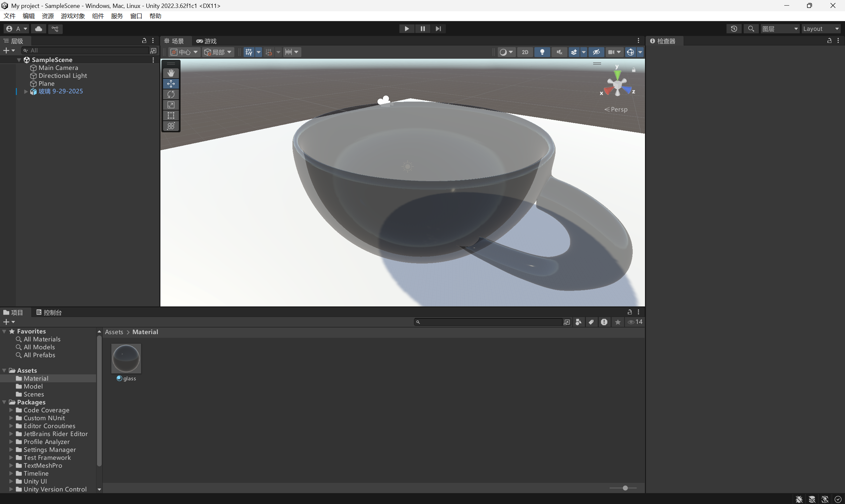
Task: Toggle scene audio mute
Action: click(x=559, y=52)
